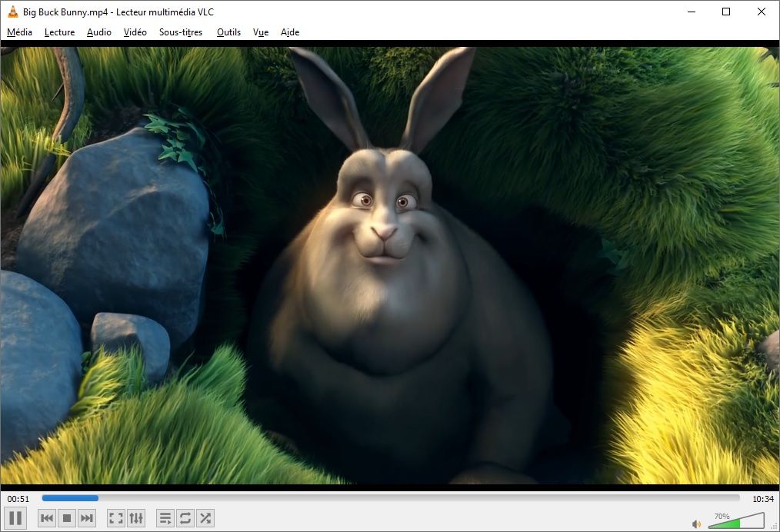Toggle loop repeat mode
The width and height of the screenshot is (780, 532).
tap(185, 519)
